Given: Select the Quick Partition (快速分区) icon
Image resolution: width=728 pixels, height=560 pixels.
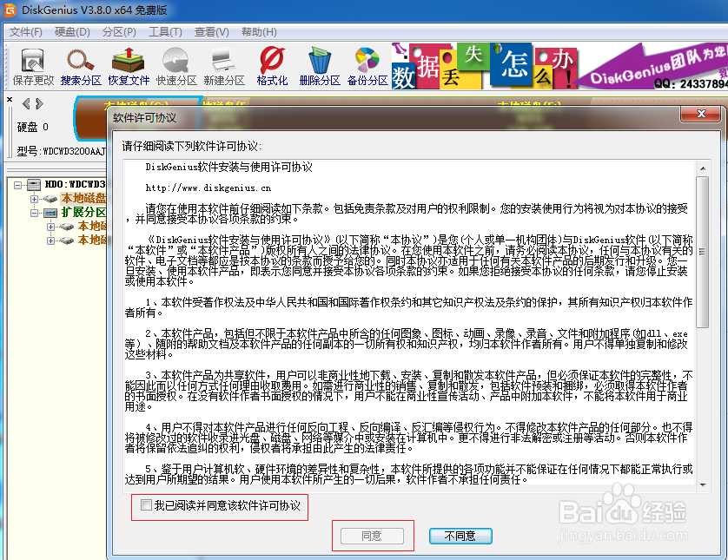Looking at the screenshot, I should tap(176, 67).
